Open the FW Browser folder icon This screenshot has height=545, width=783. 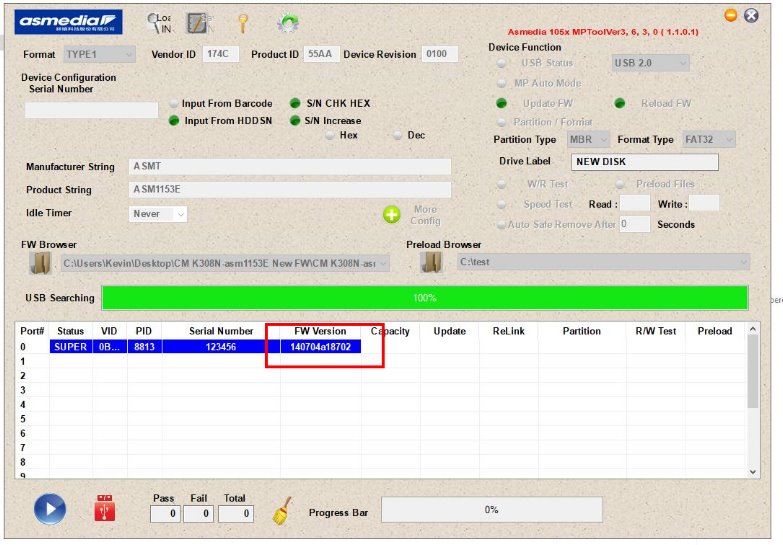[40, 263]
